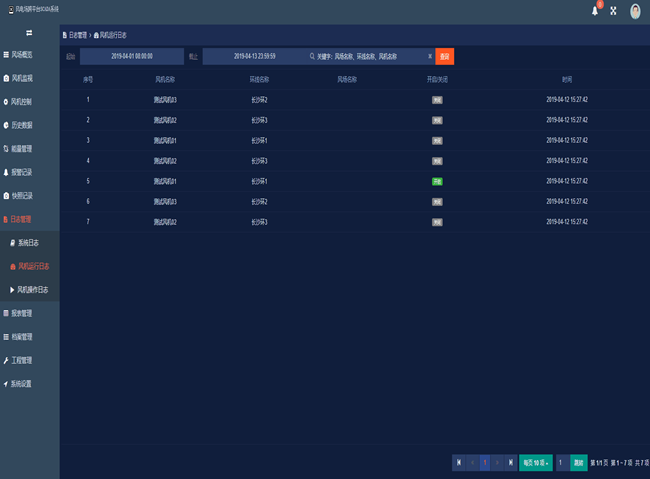
Task: Click the orange 查询 search button
Action: [445, 56]
